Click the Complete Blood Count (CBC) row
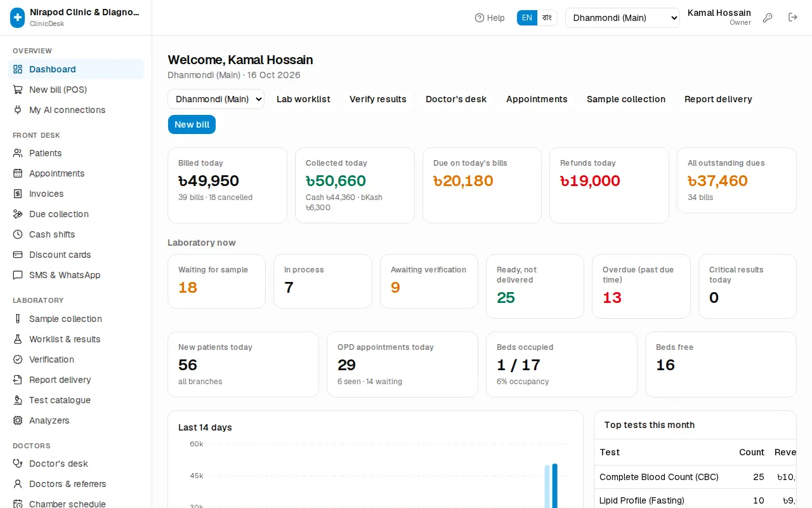The height and width of the screenshot is (508, 812). [x=695, y=477]
